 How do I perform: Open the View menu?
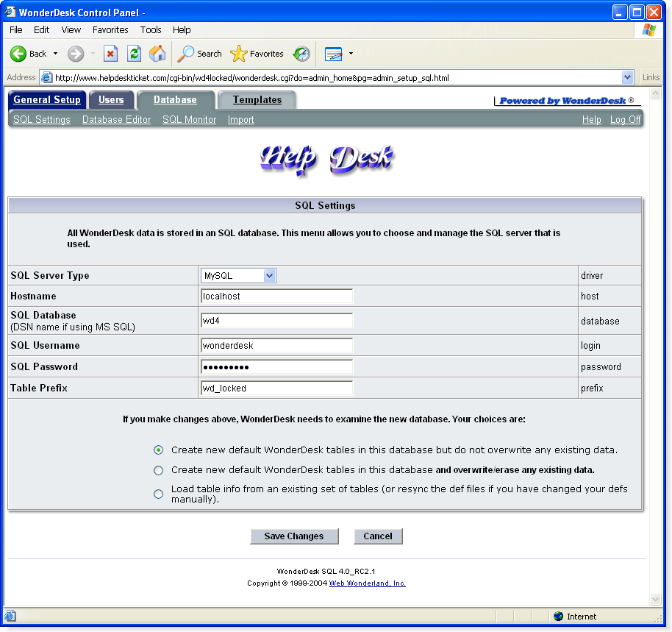click(71, 29)
